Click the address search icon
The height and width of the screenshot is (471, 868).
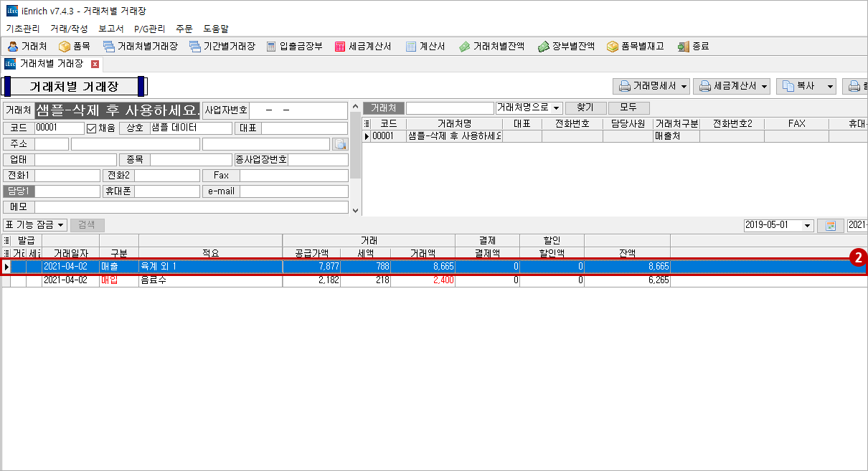click(341, 144)
